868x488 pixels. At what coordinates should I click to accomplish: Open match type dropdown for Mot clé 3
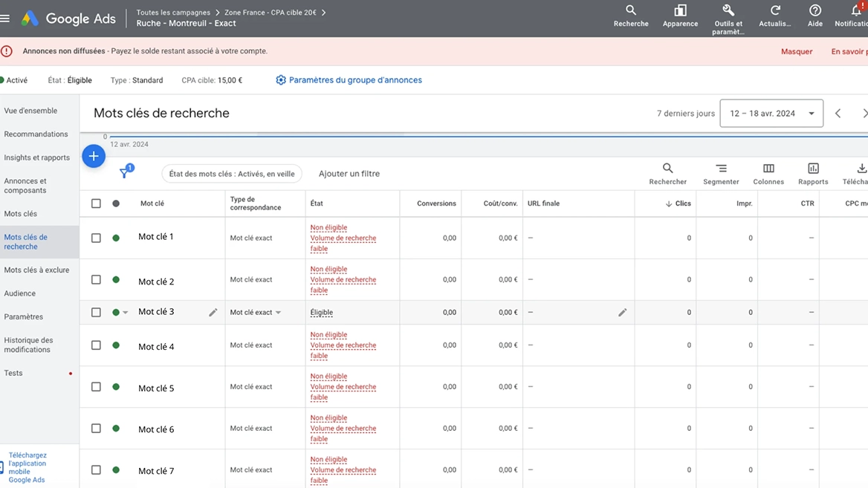point(279,313)
